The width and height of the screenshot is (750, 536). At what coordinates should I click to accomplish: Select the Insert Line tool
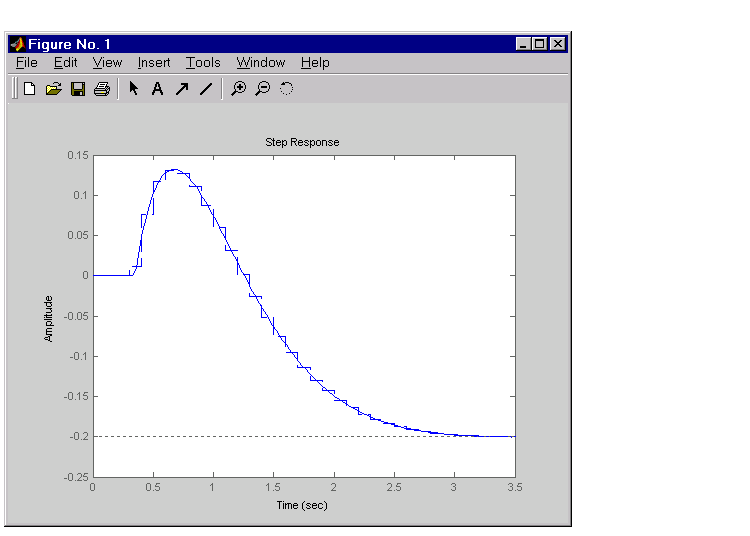[x=206, y=89]
